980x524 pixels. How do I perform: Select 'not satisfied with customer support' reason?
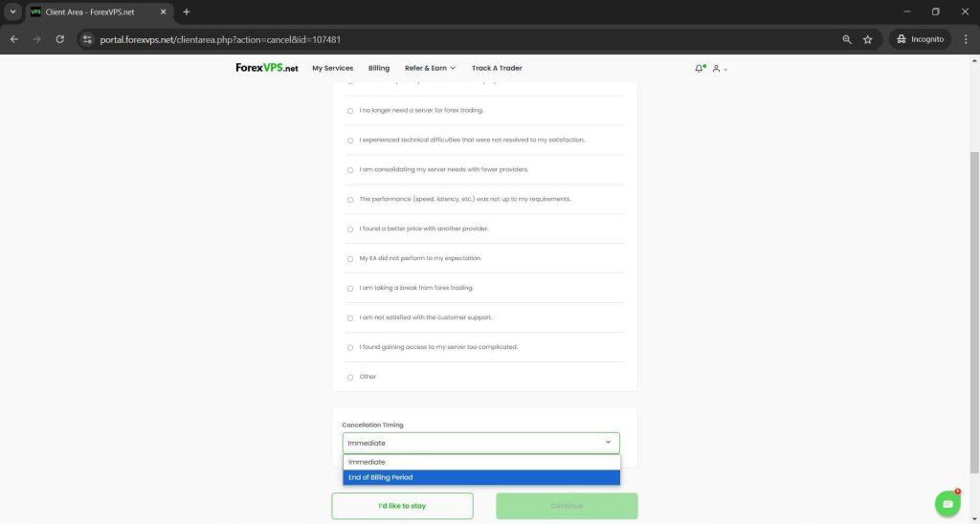(x=350, y=317)
